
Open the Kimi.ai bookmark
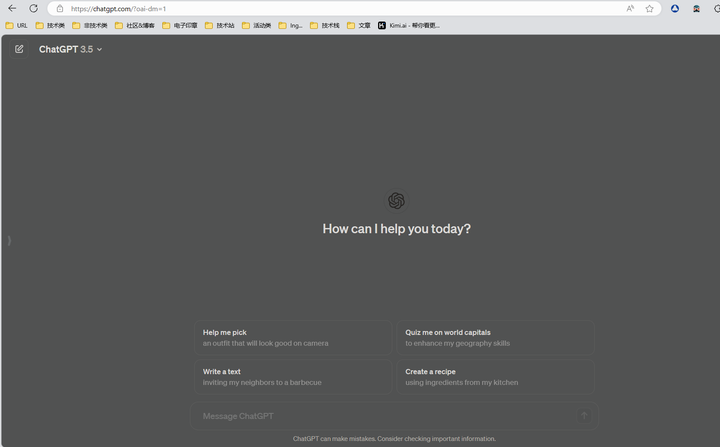409,25
